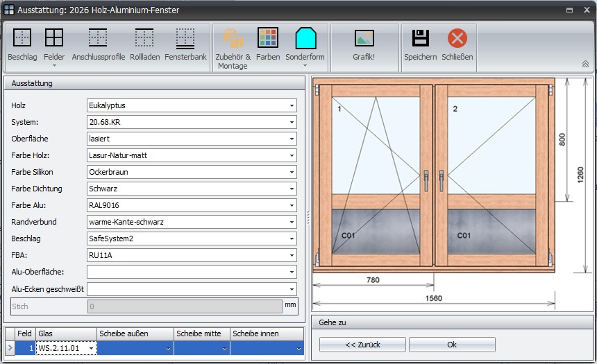
Task: Open the Farben color palette
Action: coord(268,37)
